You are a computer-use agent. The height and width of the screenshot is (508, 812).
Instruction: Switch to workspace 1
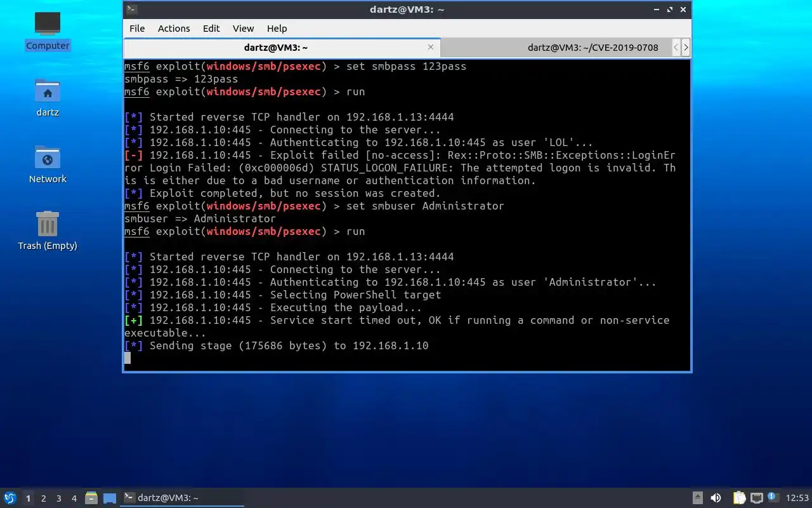point(28,498)
